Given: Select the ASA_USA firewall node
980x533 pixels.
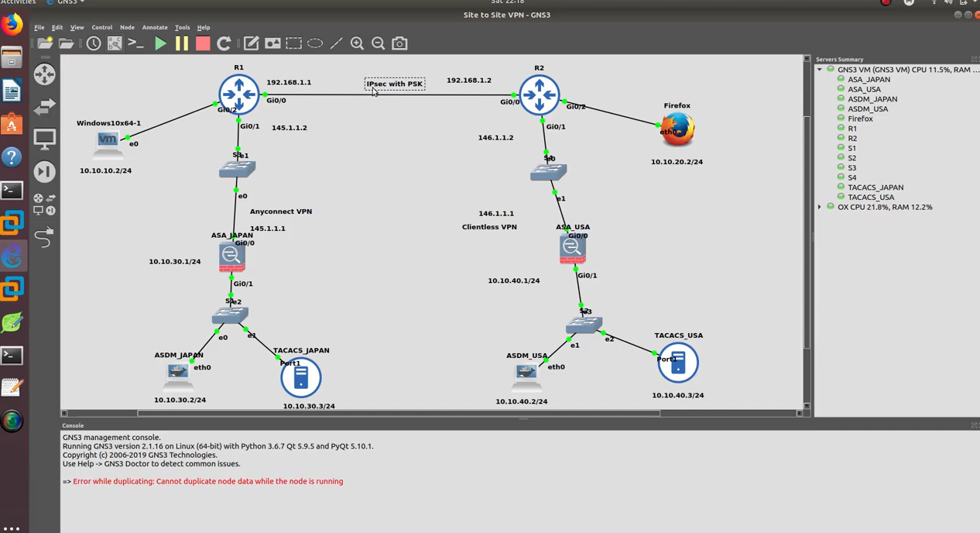Looking at the screenshot, I should coord(572,249).
